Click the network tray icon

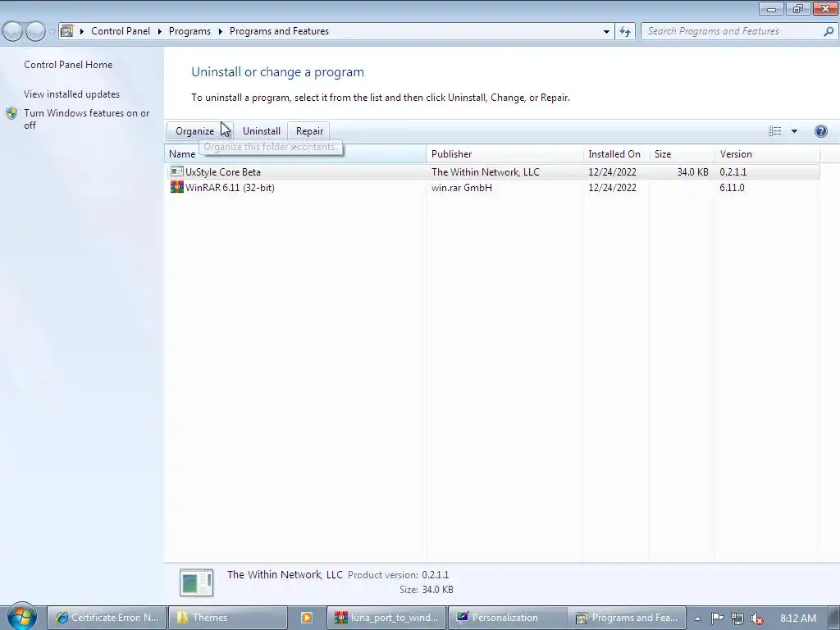coord(737,619)
